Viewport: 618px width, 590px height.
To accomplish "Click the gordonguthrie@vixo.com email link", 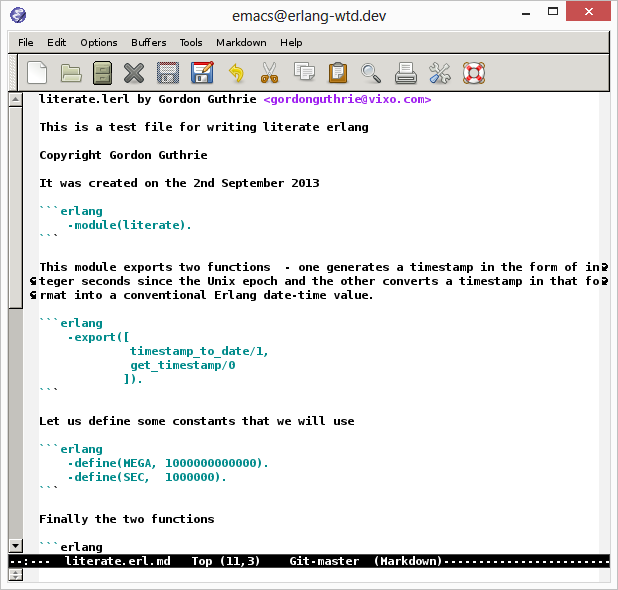I will [347, 99].
